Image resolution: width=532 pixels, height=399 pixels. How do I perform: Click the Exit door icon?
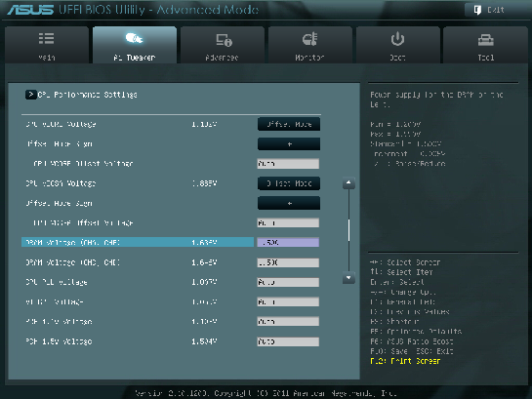[477, 10]
